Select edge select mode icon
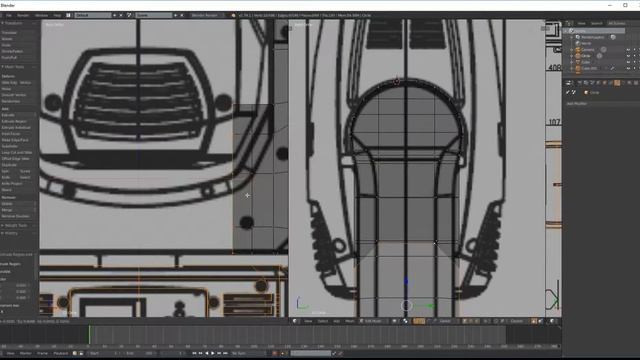The image size is (640, 360). 471,321
